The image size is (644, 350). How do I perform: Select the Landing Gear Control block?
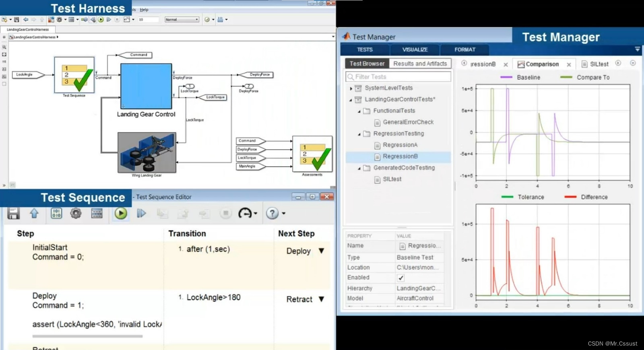(x=146, y=86)
